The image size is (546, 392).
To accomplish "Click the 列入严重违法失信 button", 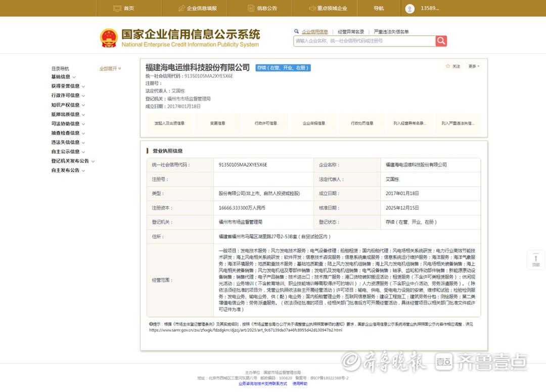I will point(458,123).
